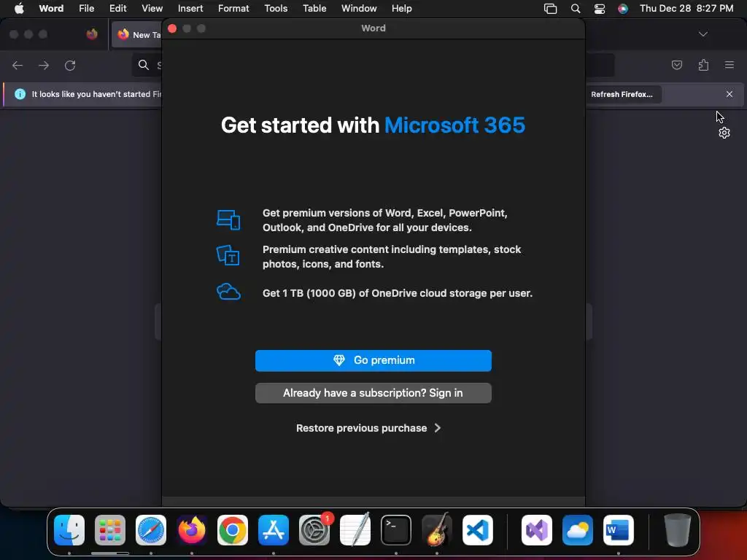Click the menu bar date and time

click(x=686, y=9)
